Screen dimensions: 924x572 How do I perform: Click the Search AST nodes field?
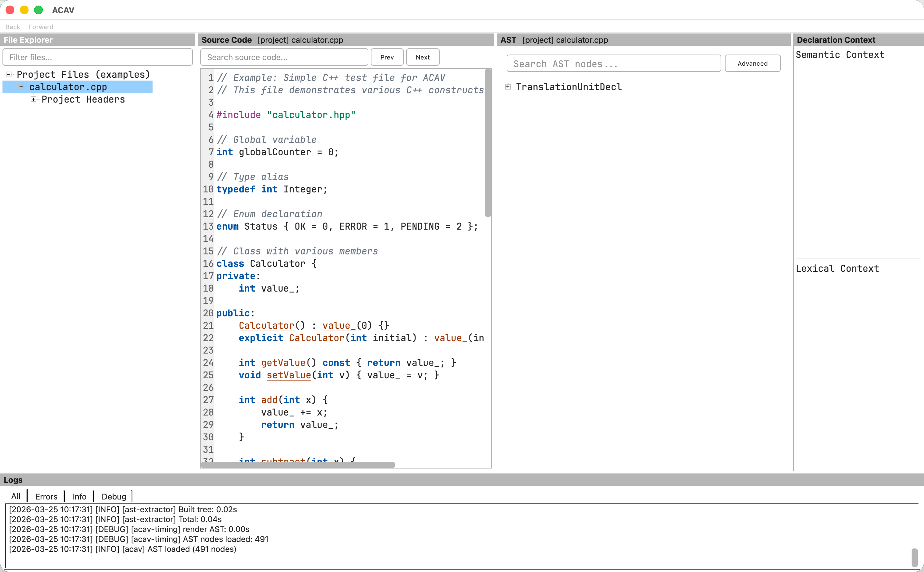[613, 64]
